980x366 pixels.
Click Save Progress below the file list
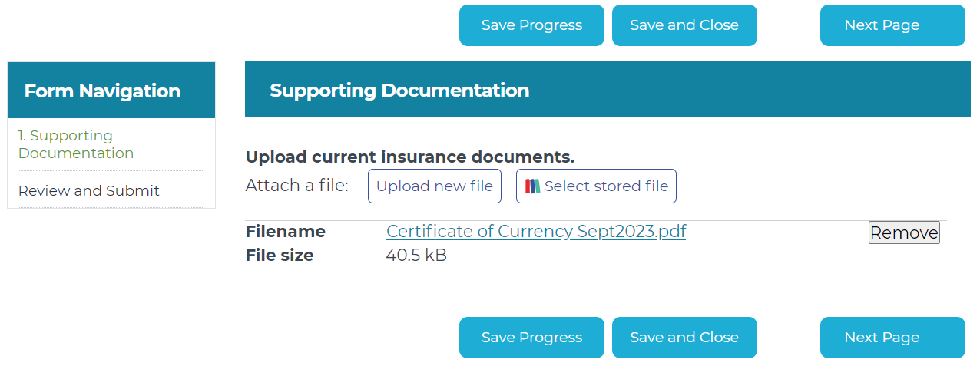coord(531,338)
